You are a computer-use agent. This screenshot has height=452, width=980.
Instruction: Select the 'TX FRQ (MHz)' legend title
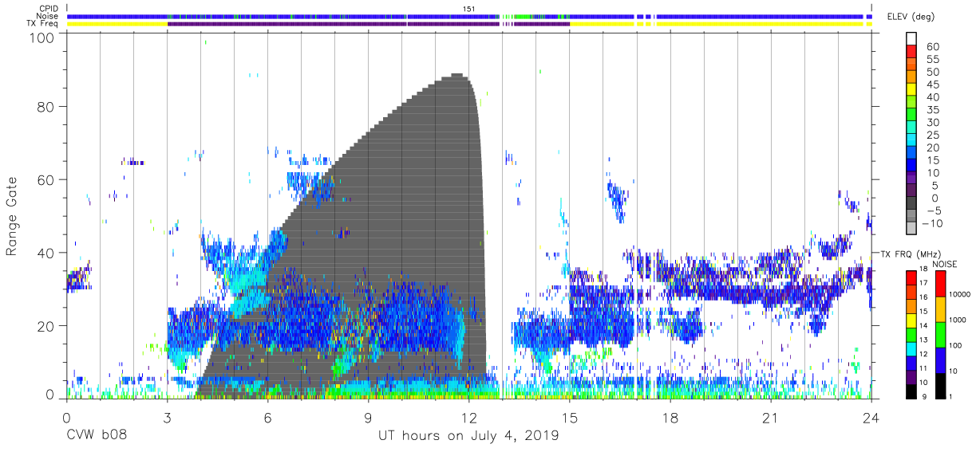910,254
